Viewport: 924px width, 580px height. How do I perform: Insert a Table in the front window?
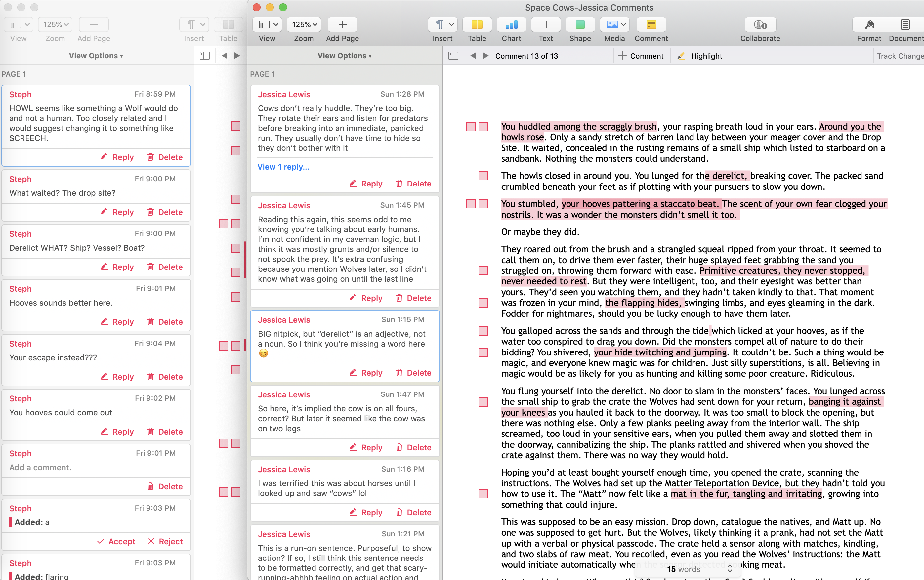click(x=477, y=24)
